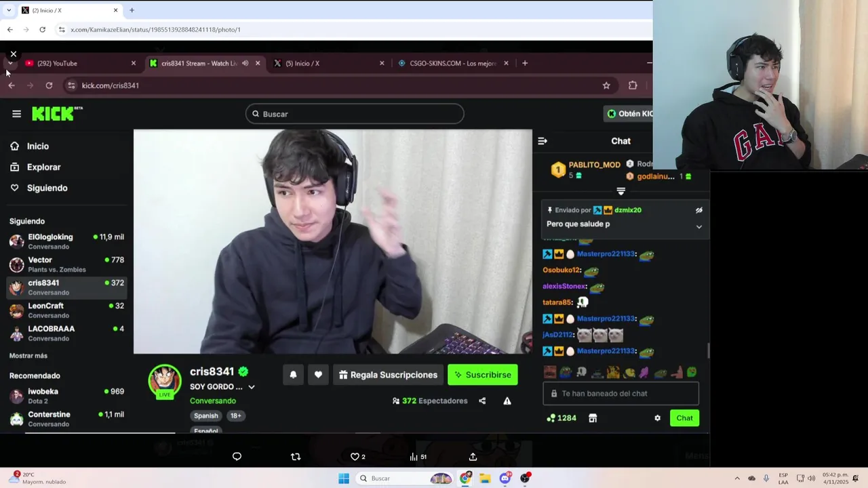Toggle notifications bell for cris8341

[293, 375]
